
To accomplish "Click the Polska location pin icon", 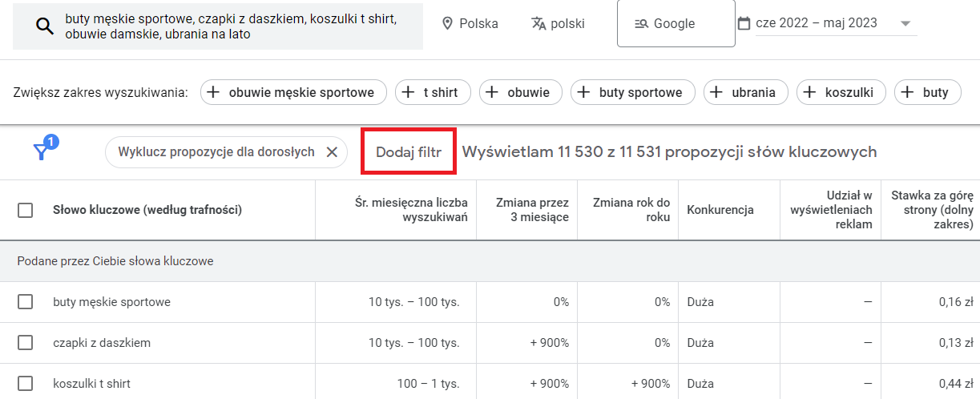I will 448,23.
